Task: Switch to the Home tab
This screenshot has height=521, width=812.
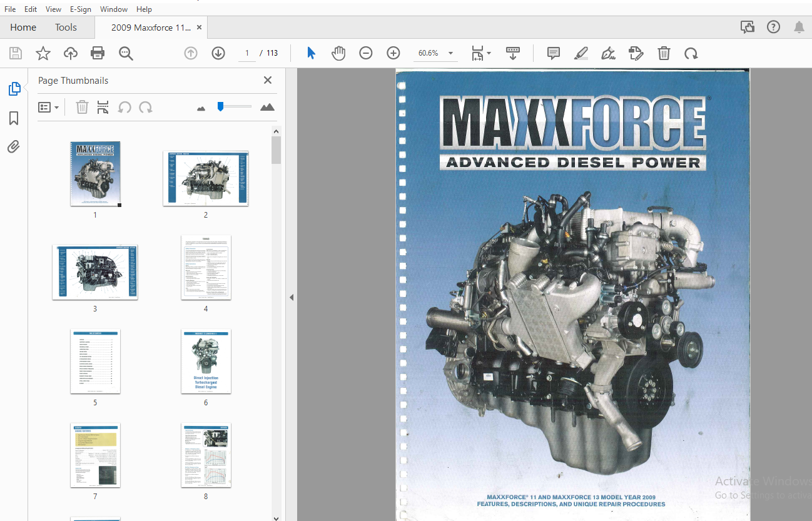Action: pyautogui.click(x=23, y=28)
